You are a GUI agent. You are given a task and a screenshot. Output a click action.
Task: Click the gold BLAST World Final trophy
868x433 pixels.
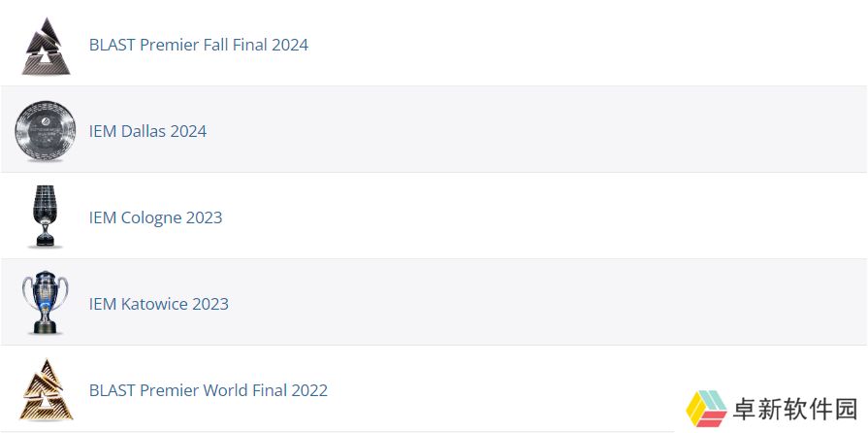pyautogui.click(x=46, y=389)
